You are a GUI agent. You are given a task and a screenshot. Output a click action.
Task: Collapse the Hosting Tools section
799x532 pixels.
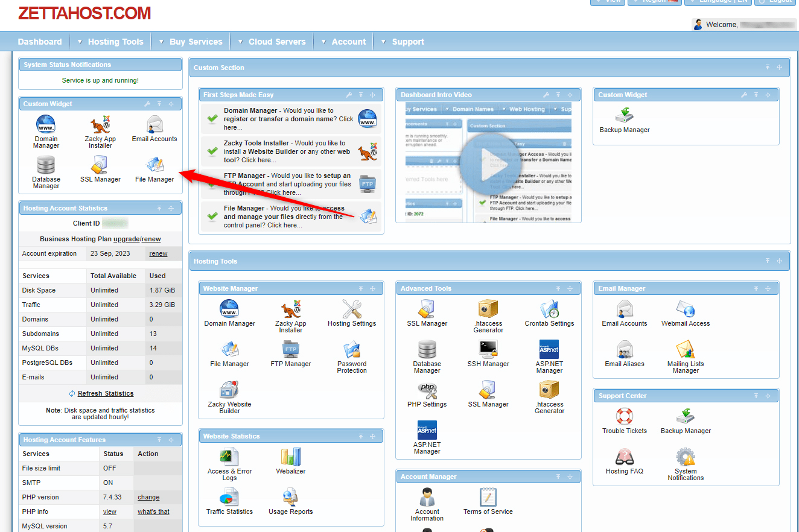(x=768, y=261)
